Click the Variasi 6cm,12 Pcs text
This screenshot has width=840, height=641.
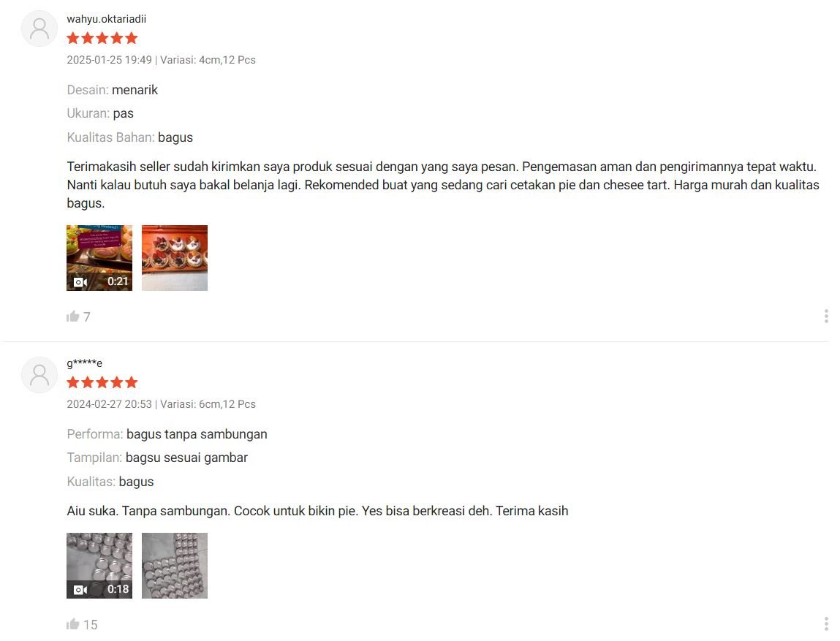pos(208,404)
